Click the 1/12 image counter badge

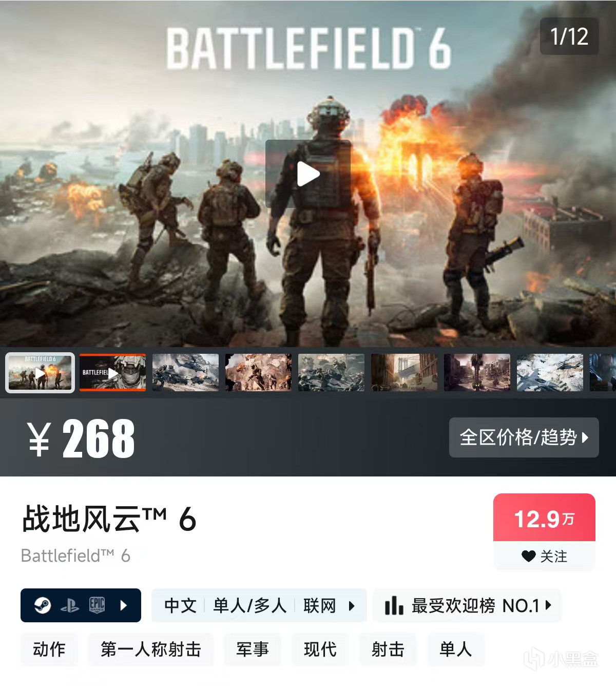click(569, 36)
